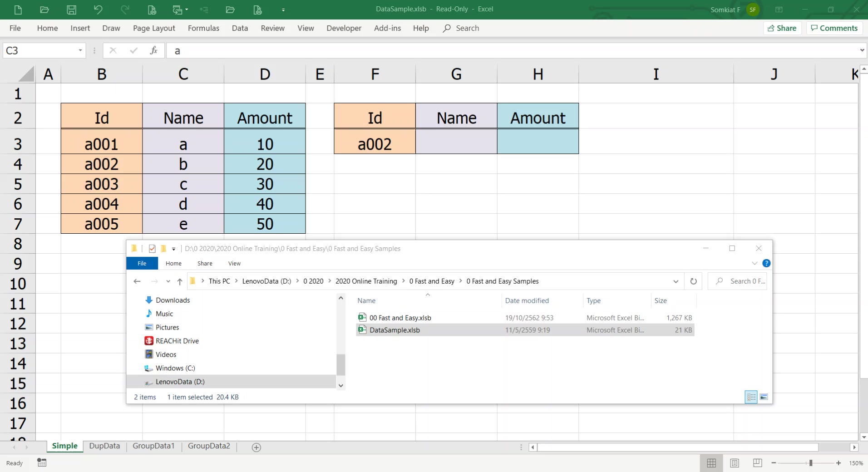868x472 pixels.
Task: Click the zoom in plus button
Action: tap(838, 463)
